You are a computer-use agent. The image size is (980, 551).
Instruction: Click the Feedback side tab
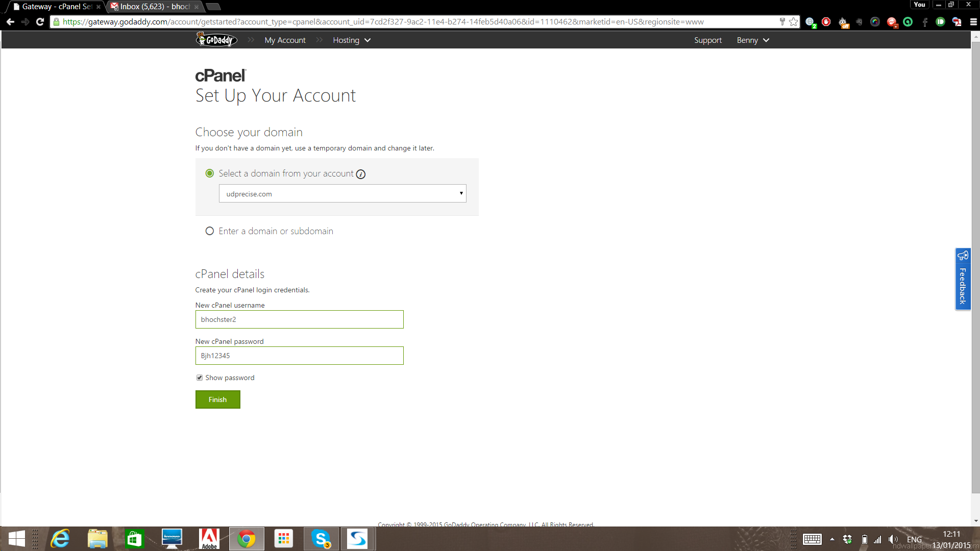click(963, 279)
